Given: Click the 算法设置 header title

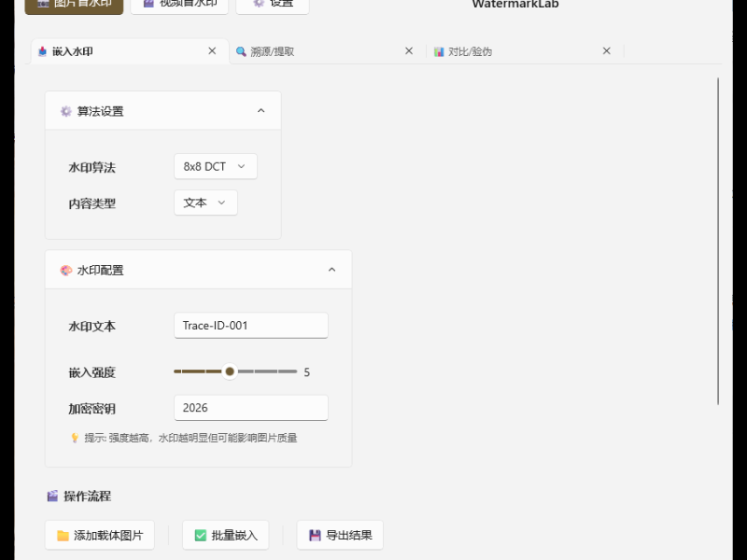Looking at the screenshot, I should (x=101, y=111).
